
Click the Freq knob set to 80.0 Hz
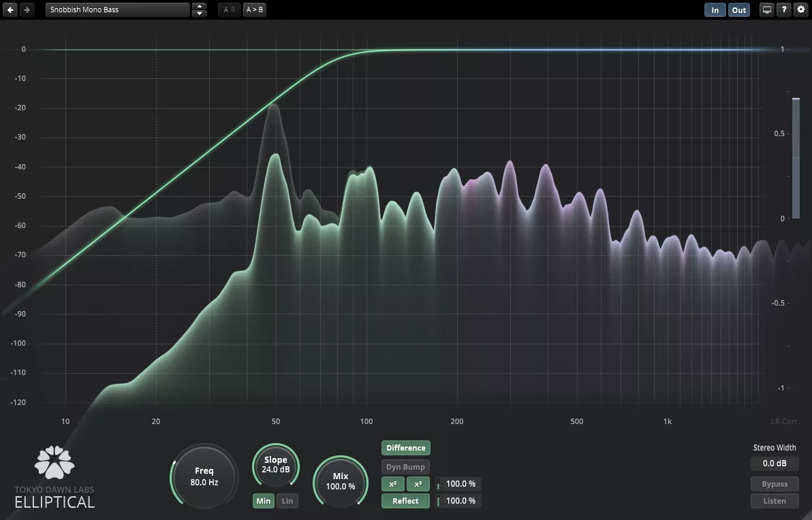click(204, 476)
